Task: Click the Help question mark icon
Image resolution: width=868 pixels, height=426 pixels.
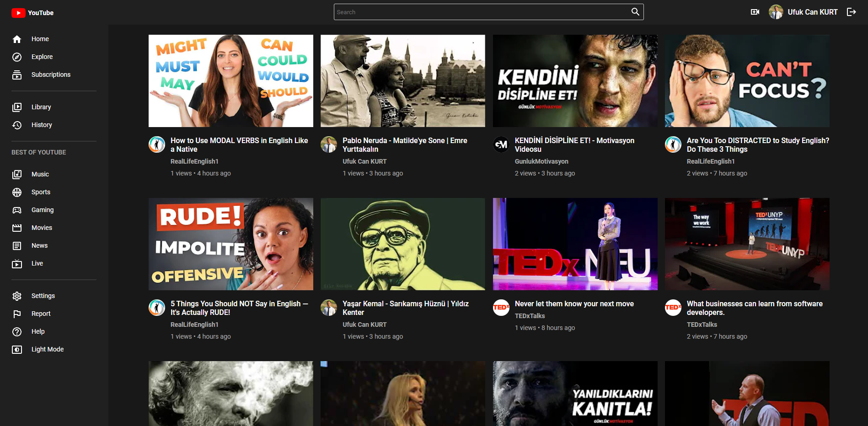Action: tap(17, 332)
